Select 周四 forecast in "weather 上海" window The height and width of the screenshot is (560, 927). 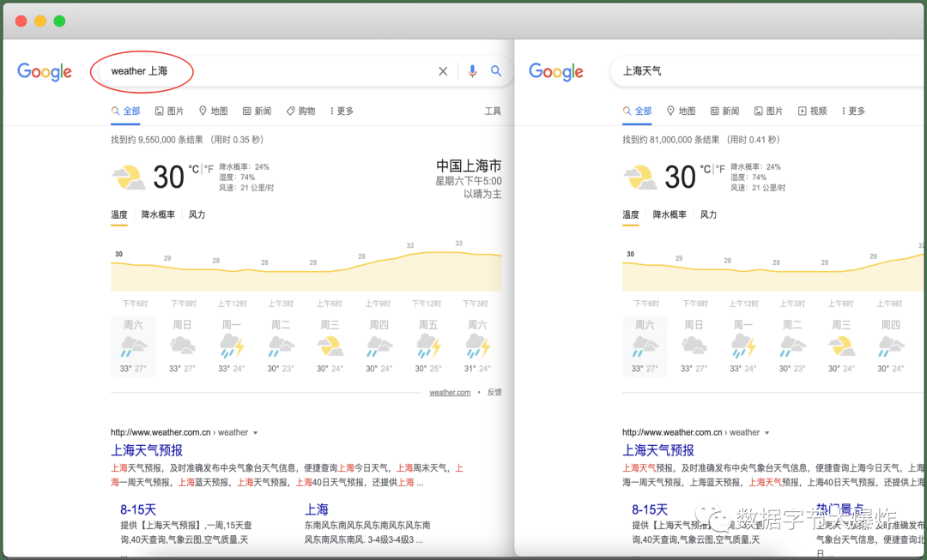(379, 346)
